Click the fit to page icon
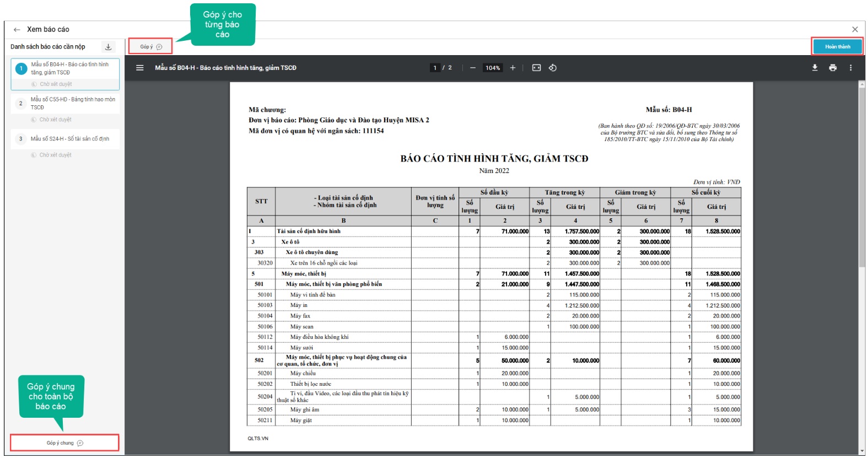This screenshot has height=458, width=868. coord(536,68)
